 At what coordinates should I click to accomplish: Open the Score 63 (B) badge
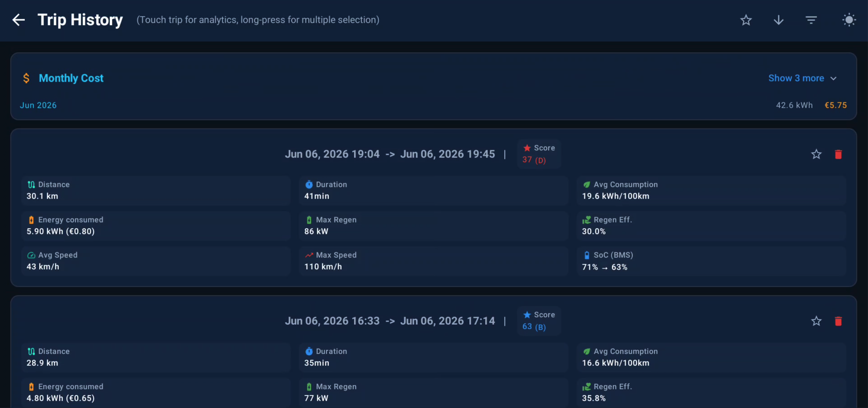click(539, 321)
